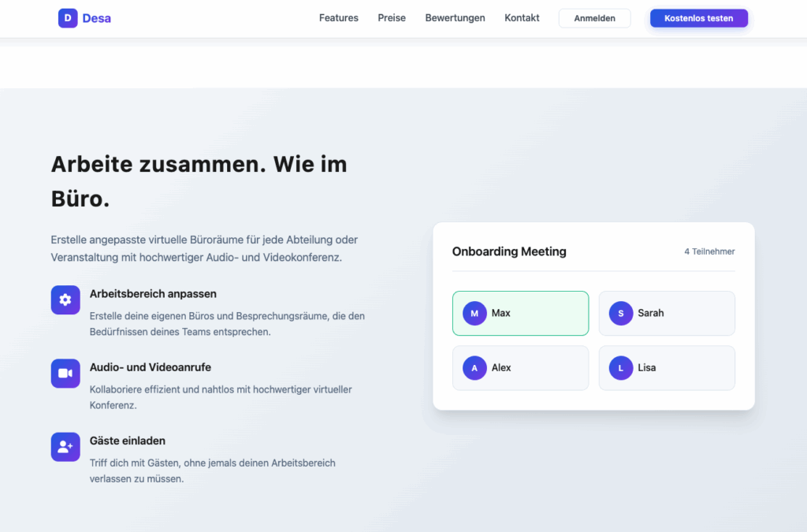The height and width of the screenshot is (532, 807).
Task: Click the video camera icon for Audio- und Videoanrufe
Action: (x=65, y=374)
